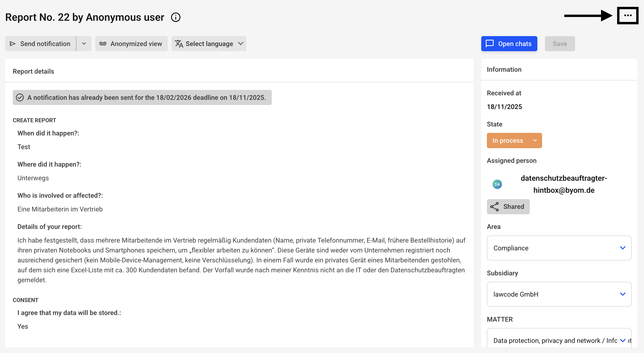Open the Select language dropdown
Screen dimensions: 644x353
click(209, 44)
